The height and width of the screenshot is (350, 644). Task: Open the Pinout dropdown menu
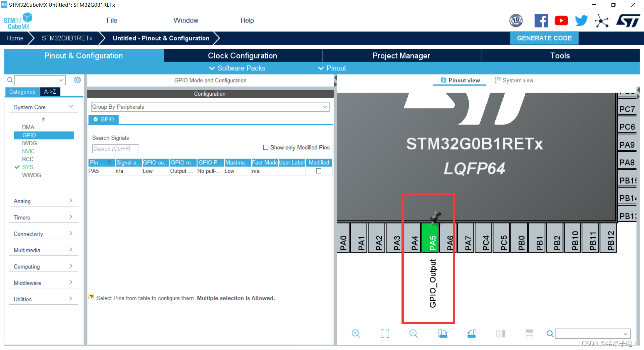click(x=332, y=68)
